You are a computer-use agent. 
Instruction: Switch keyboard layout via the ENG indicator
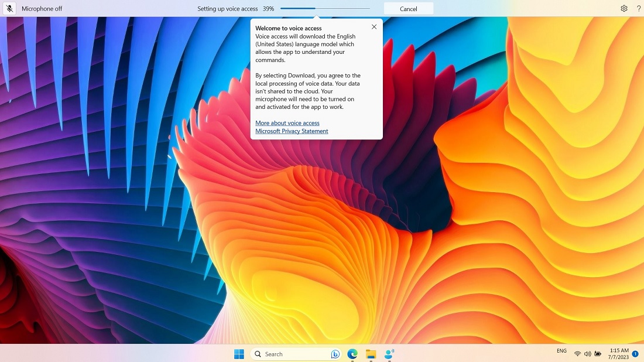tap(561, 350)
